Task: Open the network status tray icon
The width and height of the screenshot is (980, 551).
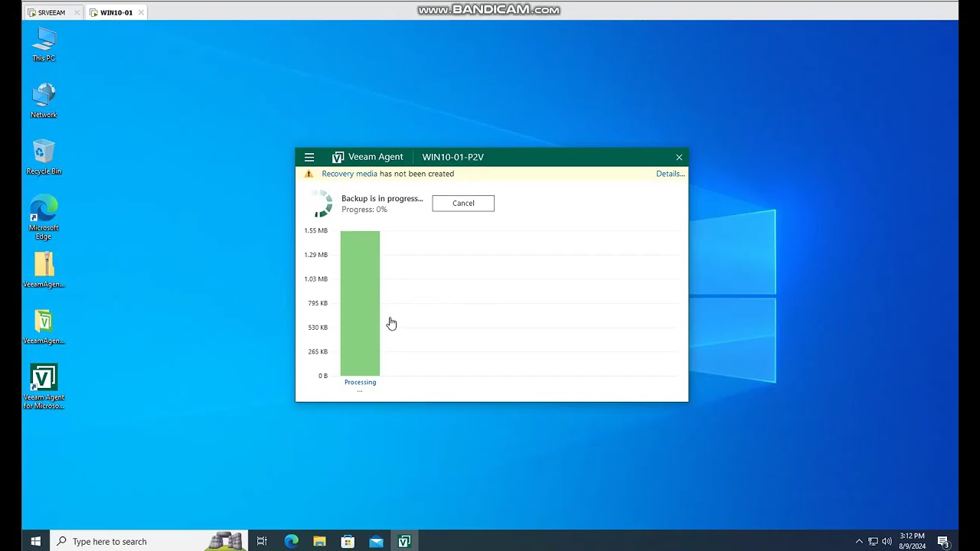Action: click(873, 542)
